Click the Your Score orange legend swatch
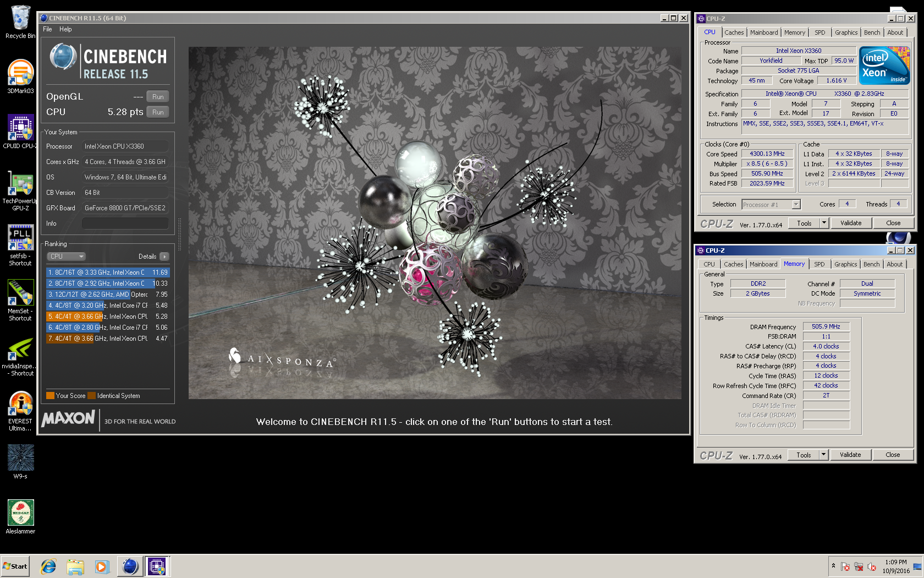Image resolution: width=924 pixels, height=578 pixels. pos(50,396)
